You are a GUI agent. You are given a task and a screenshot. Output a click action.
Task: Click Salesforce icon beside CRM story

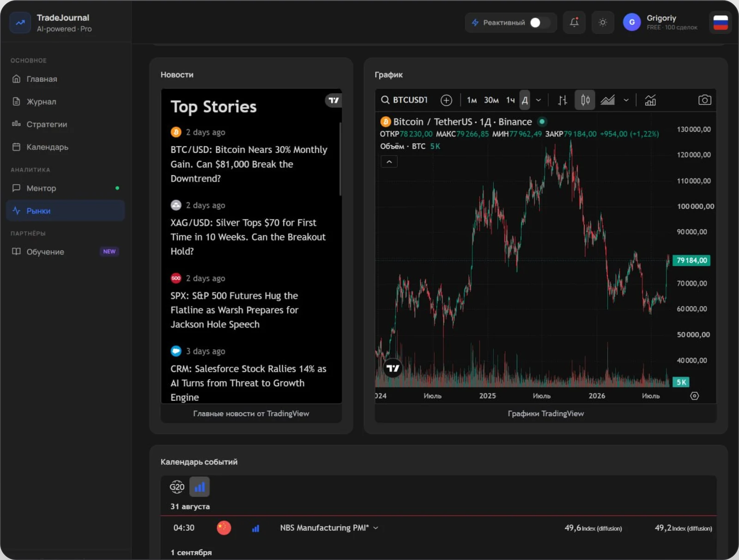coord(176,351)
